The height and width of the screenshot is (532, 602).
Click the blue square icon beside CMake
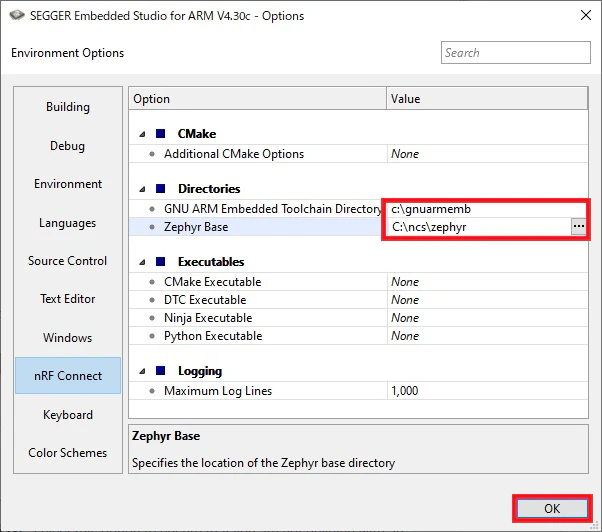160,134
